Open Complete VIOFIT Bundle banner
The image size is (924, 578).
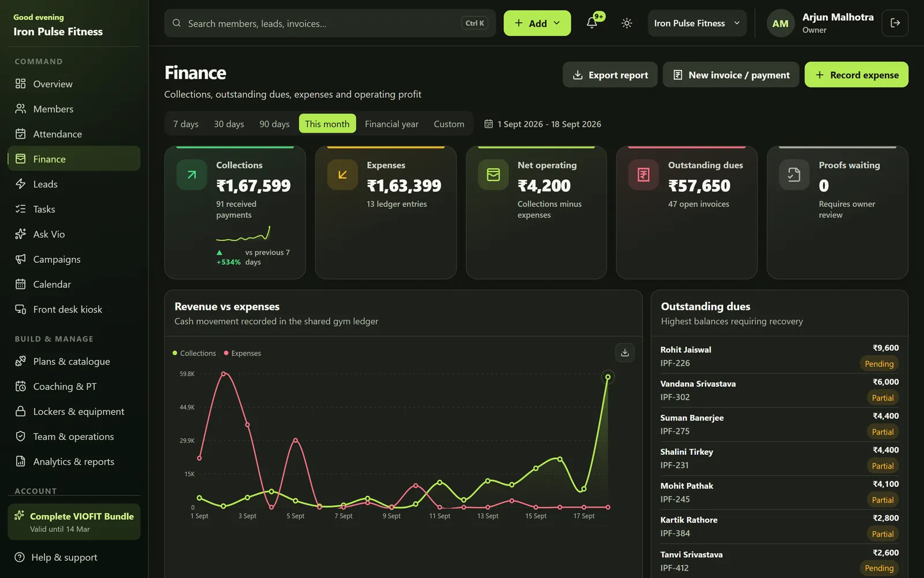click(x=74, y=522)
